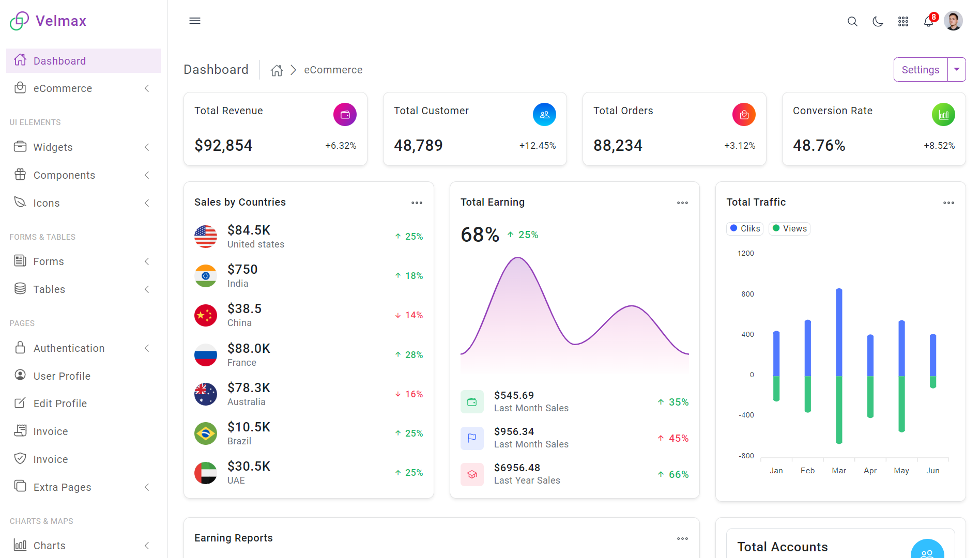The height and width of the screenshot is (558, 980).
Task: Click the Settings button
Action: [920, 70]
